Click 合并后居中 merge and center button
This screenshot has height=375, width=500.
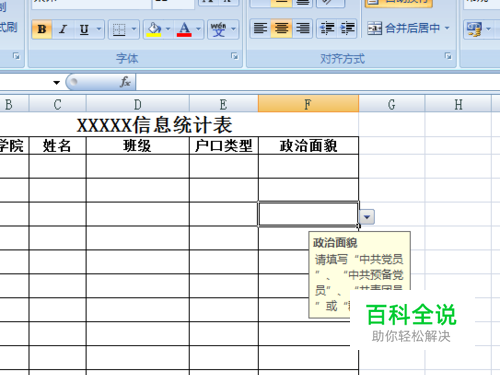pos(404,28)
